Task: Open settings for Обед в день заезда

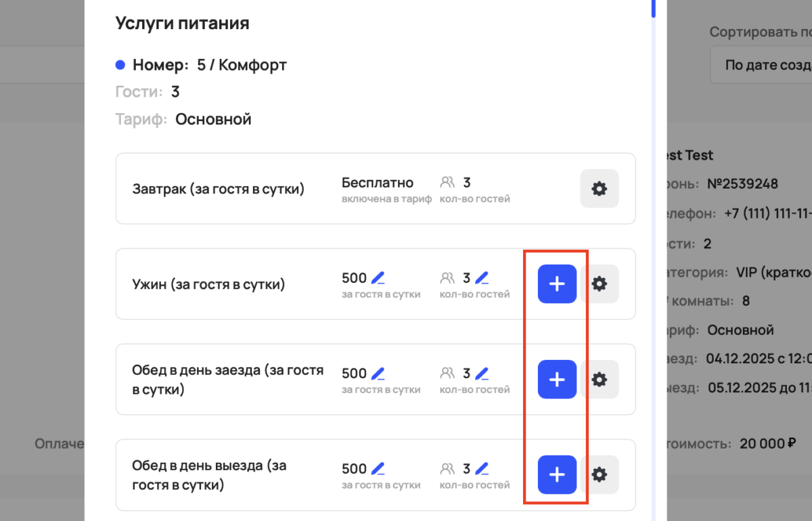Action: pyautogui.click(x=600, y=379)
